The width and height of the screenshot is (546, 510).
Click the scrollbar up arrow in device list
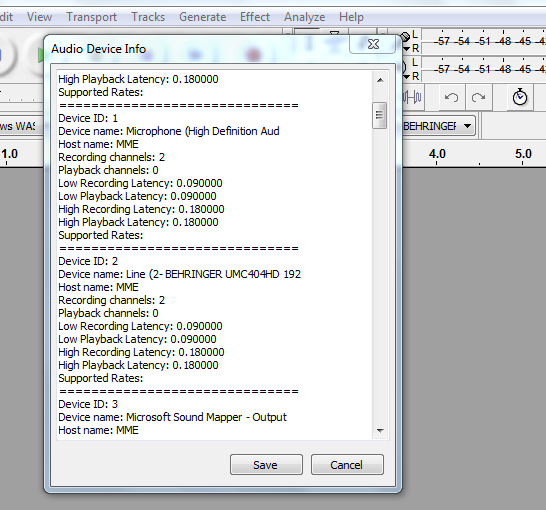pos(380,80)
